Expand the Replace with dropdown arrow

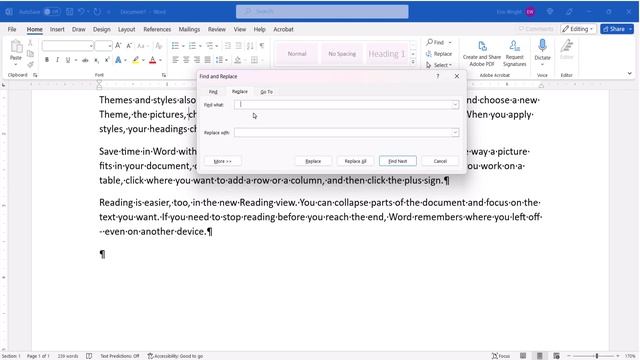(455, 133)
